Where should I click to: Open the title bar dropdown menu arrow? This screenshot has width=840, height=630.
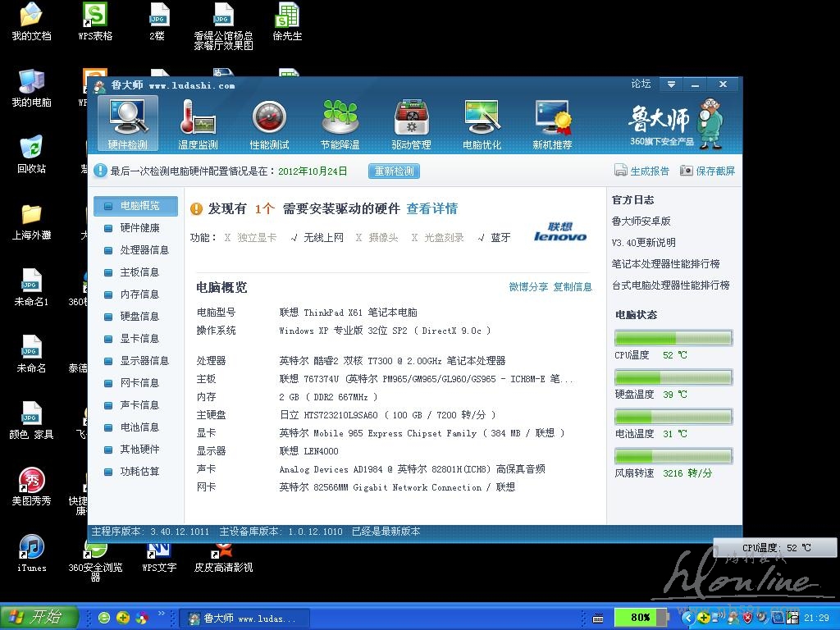[671, 84]
